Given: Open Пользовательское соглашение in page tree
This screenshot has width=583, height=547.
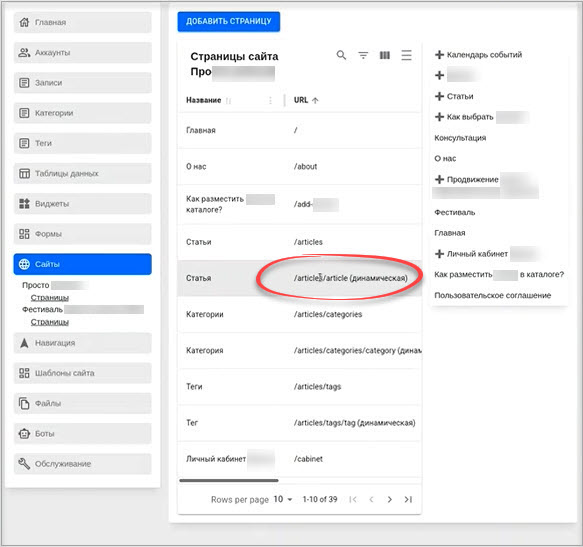Looking at the screenshot, I should pos(493,295).
